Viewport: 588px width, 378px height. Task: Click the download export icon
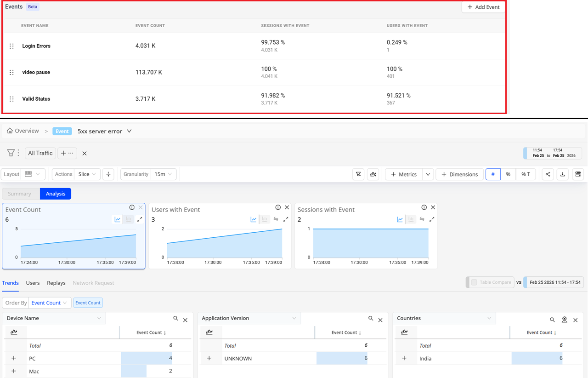point(563,174)
